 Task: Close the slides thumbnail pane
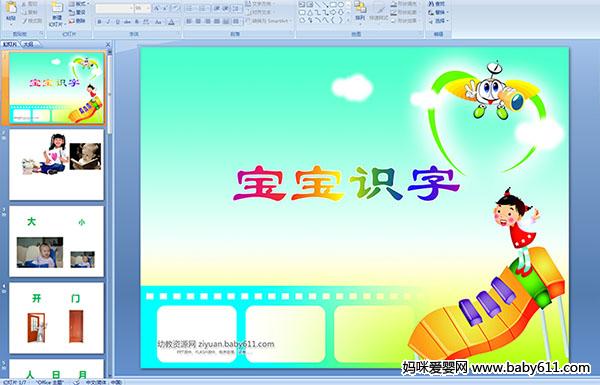coord(108,44)
